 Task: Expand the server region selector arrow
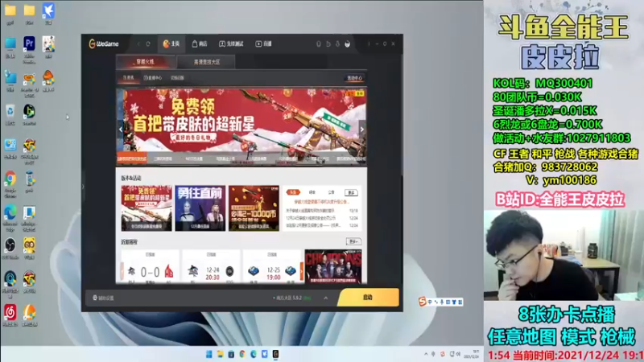(326, 298)
